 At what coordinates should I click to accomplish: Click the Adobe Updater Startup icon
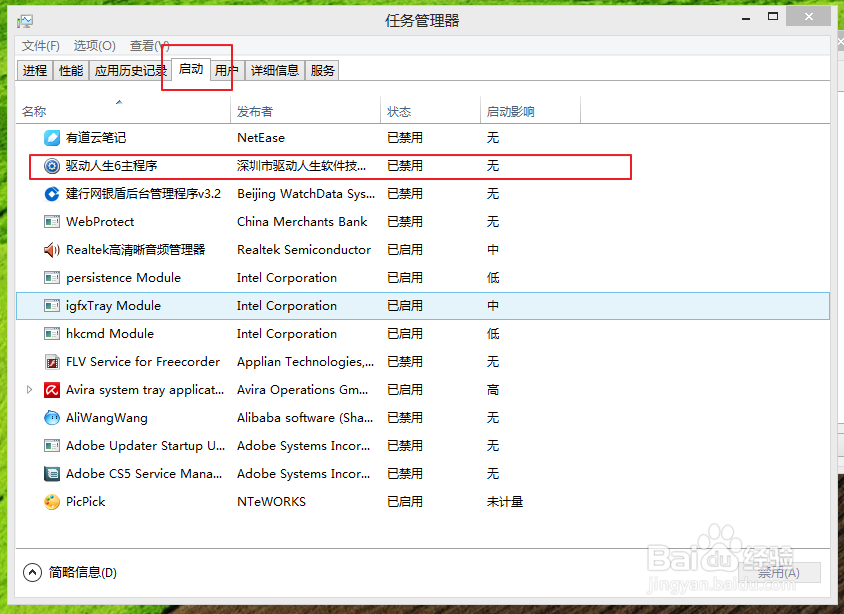[x=52, y=446]
